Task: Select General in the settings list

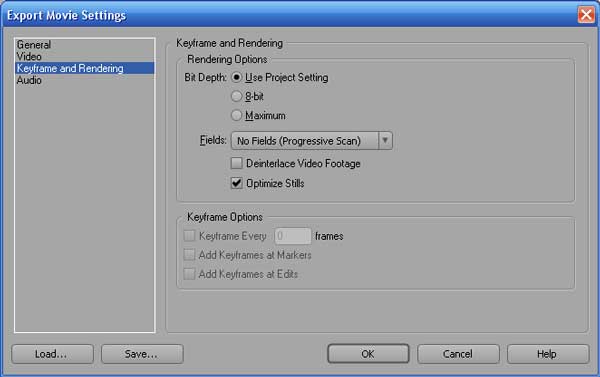Action: [85, 44]
